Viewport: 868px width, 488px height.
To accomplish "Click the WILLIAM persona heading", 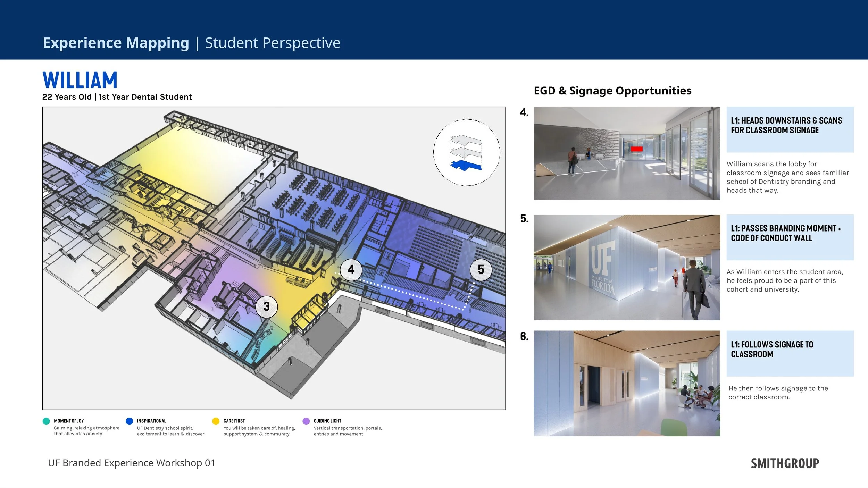I will click(x=80, y=81).
